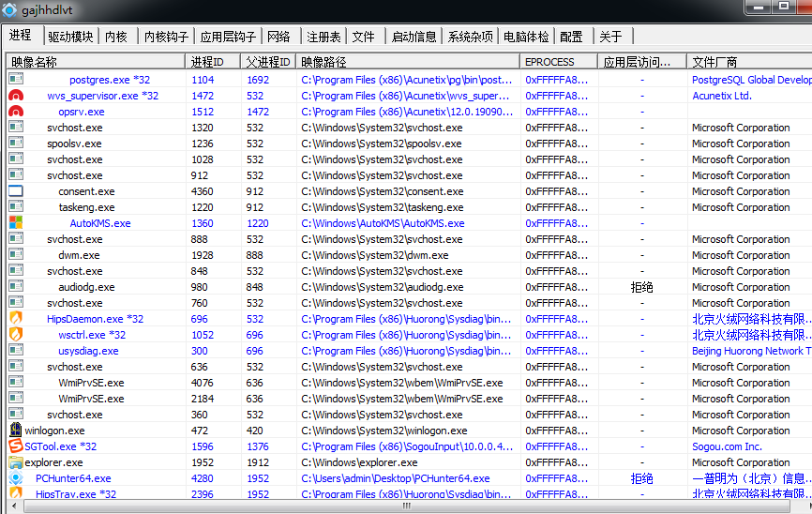Click the 拒绝 value in PCHunter64.exe row

pyautogui.click(x=641, y=478)
